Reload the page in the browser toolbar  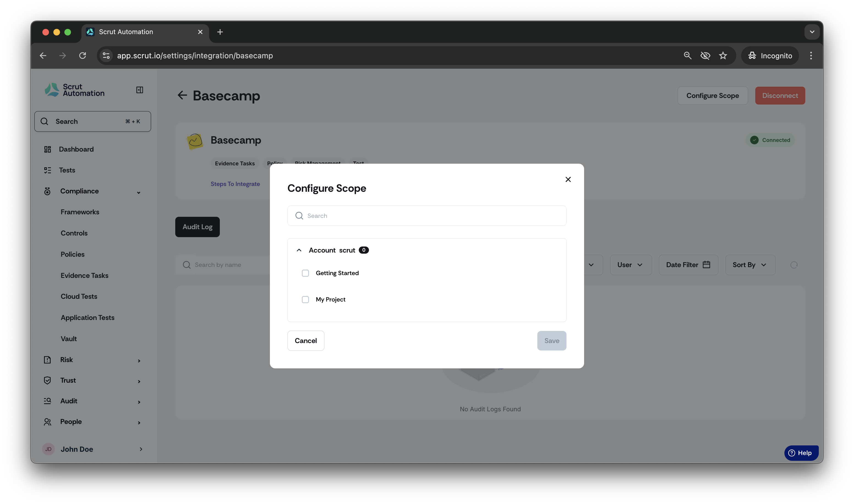pos(83,56)
